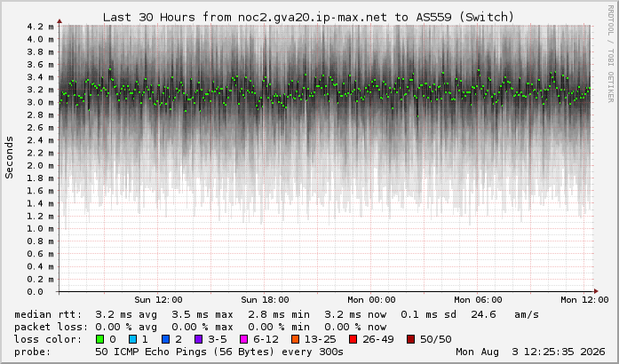Click the purple 3-5 loss swatch
Screen dimensions: 619x364
pos(199,339)
